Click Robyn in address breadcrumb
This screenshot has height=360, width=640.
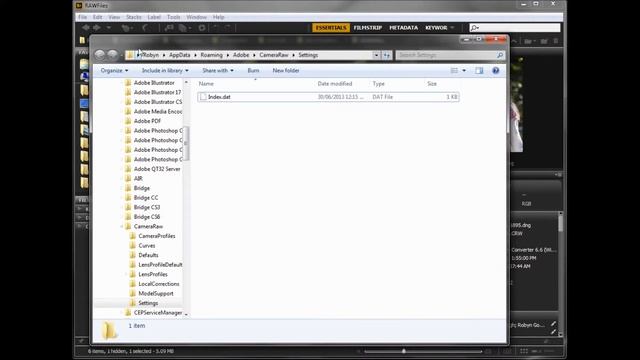[151, 55]
